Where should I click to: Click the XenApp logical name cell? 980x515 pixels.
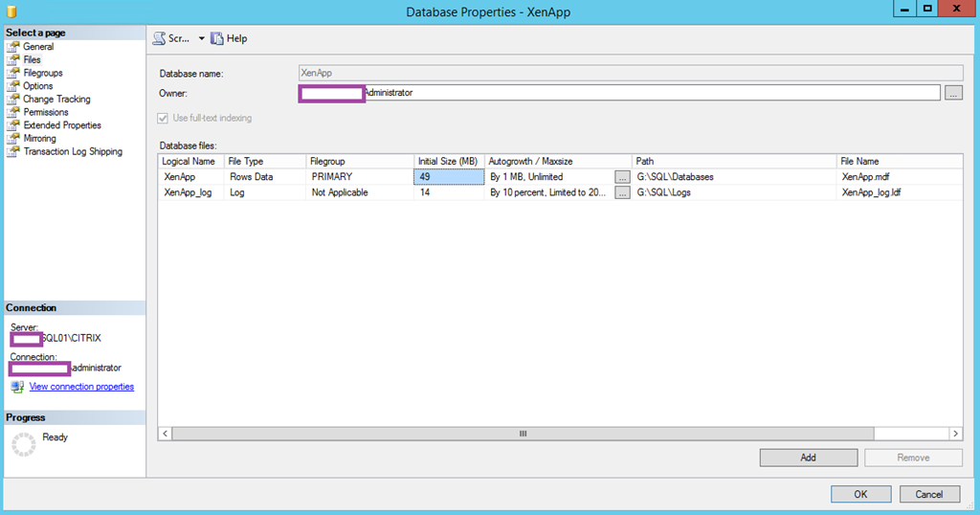point(190,177)
